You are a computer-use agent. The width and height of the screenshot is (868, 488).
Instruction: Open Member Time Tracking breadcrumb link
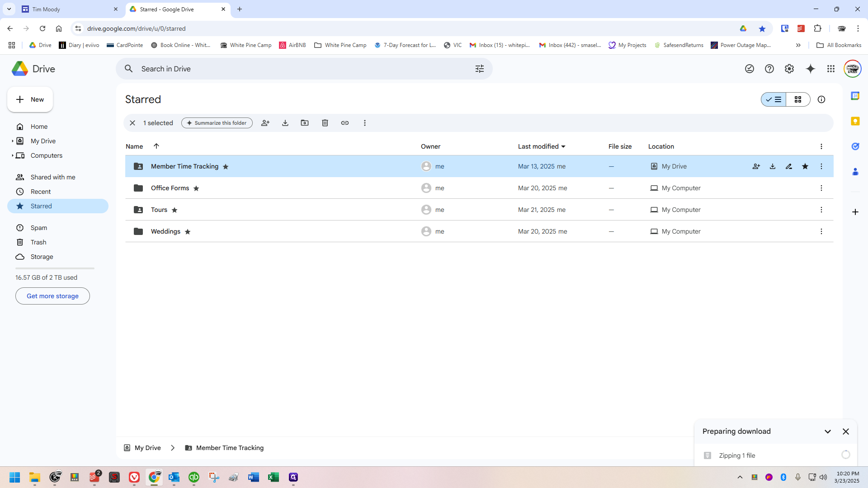225,448
